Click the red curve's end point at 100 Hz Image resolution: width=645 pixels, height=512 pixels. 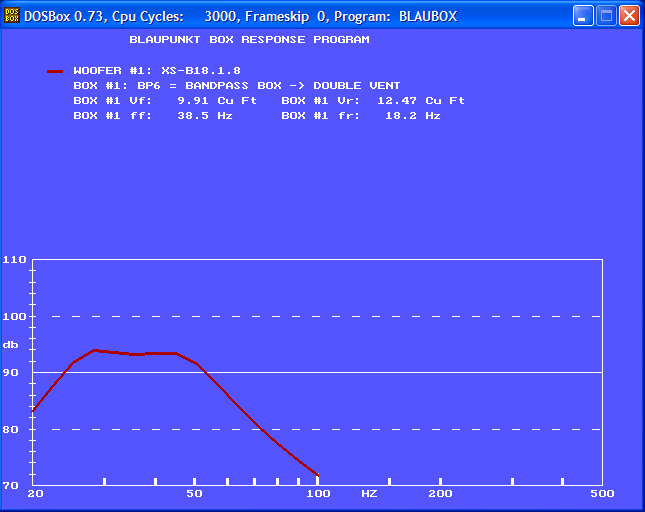tap(318, 475)
